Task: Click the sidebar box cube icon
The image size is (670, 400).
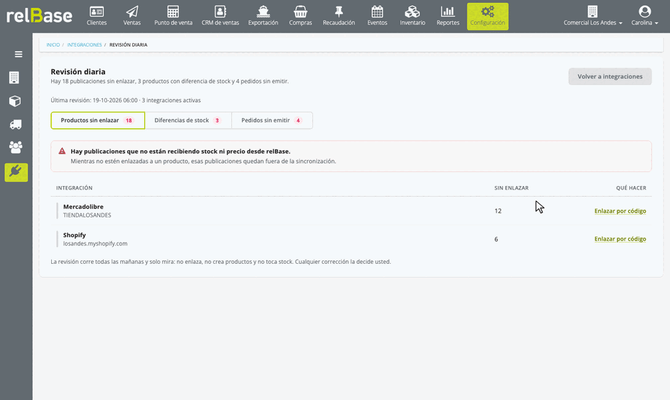Action: pyautogui.click(x=15, y=101)
